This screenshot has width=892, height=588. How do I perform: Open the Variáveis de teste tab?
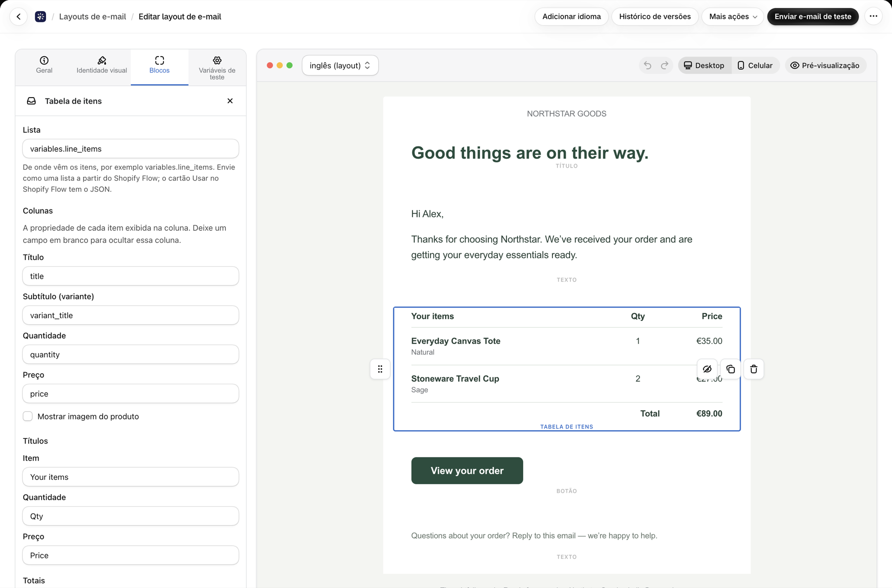click(x=217, y=67)
